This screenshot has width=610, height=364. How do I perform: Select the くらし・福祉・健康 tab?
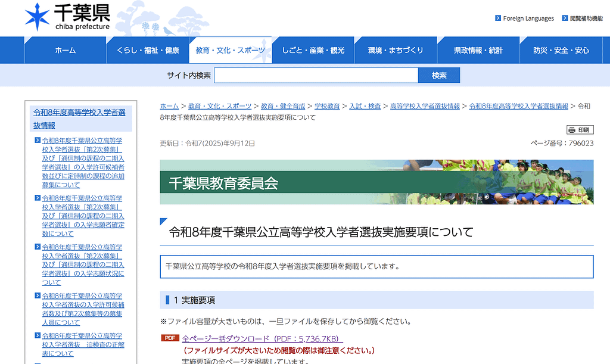(148, 50)
